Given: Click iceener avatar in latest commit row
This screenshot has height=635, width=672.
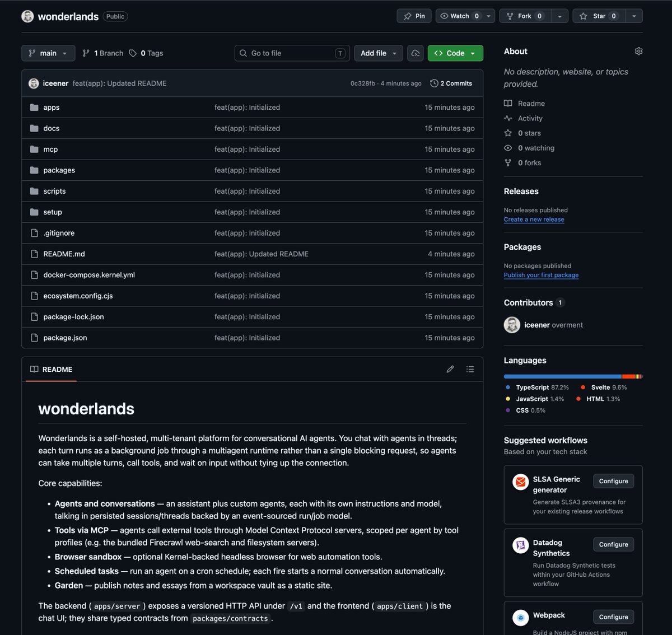Looking at the screenshot, I should click(x=34, y=83).
